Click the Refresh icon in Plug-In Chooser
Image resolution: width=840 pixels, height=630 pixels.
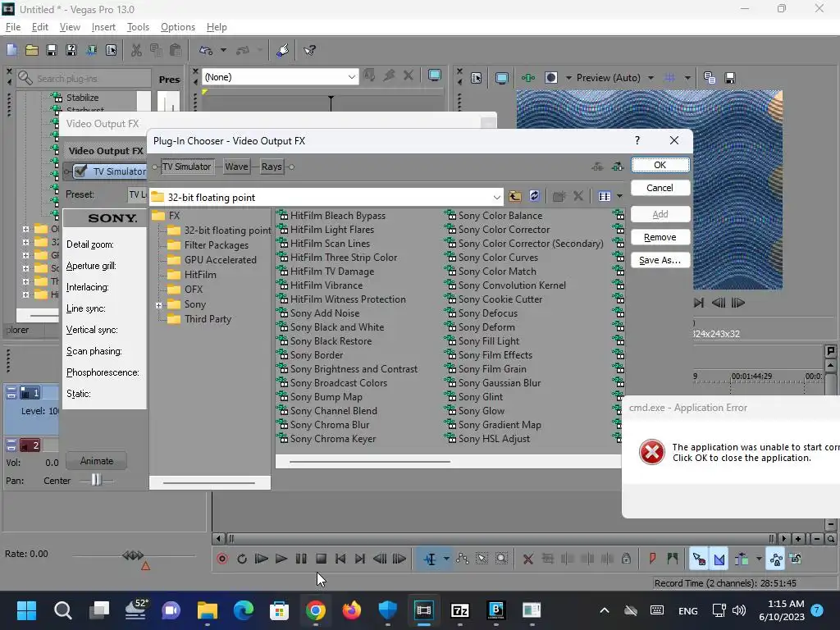[x=534, y=196]
